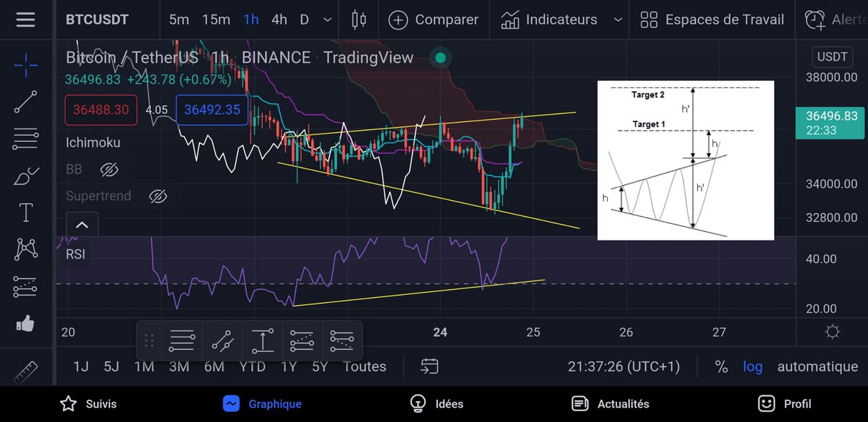Select the crosshair cursor tool

(26, 65)
